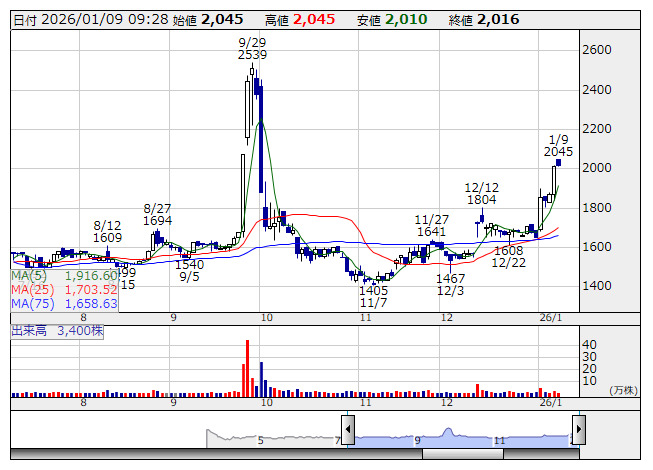Click the 1608 12/22 low label
The image size is (653, 470).
508,256
